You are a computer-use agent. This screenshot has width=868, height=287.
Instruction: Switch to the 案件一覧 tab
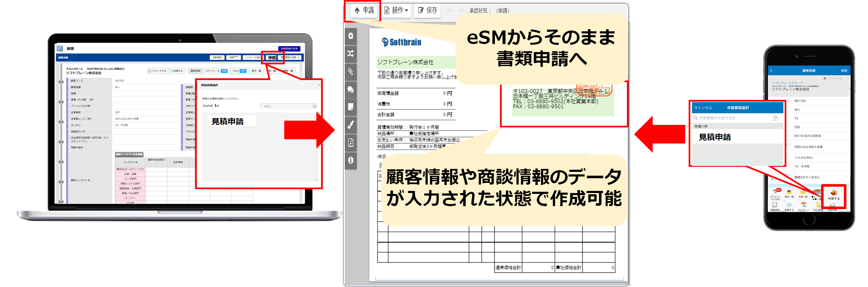click(256, 71)
